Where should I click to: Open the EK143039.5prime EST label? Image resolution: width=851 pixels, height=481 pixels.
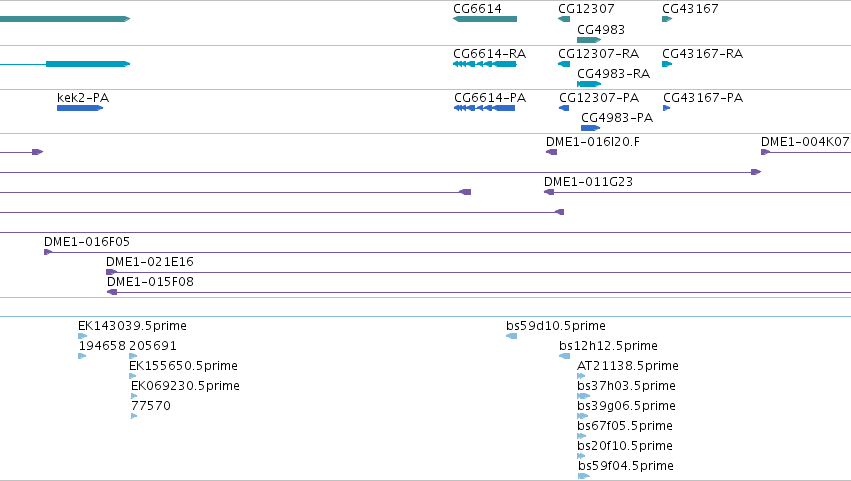tap(132, 326)
